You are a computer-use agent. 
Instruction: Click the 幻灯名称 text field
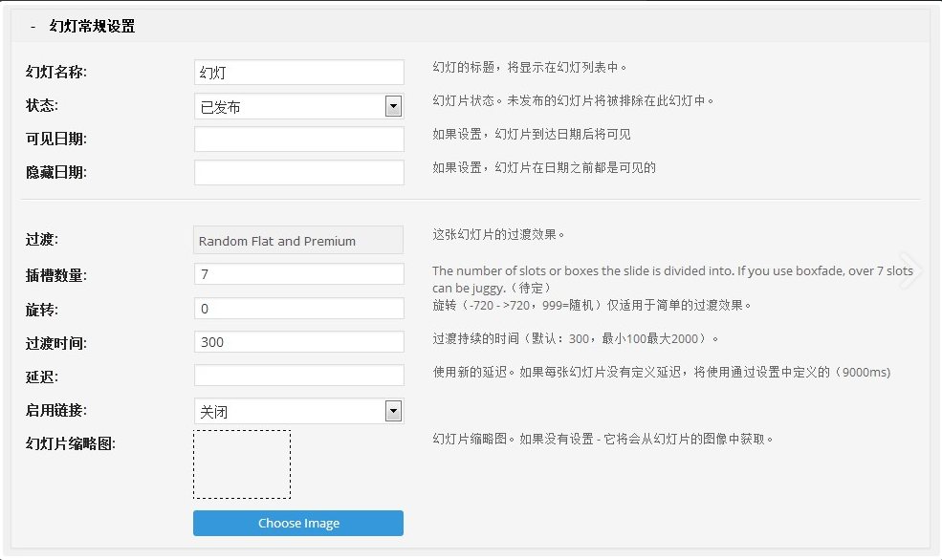[298, 72]
